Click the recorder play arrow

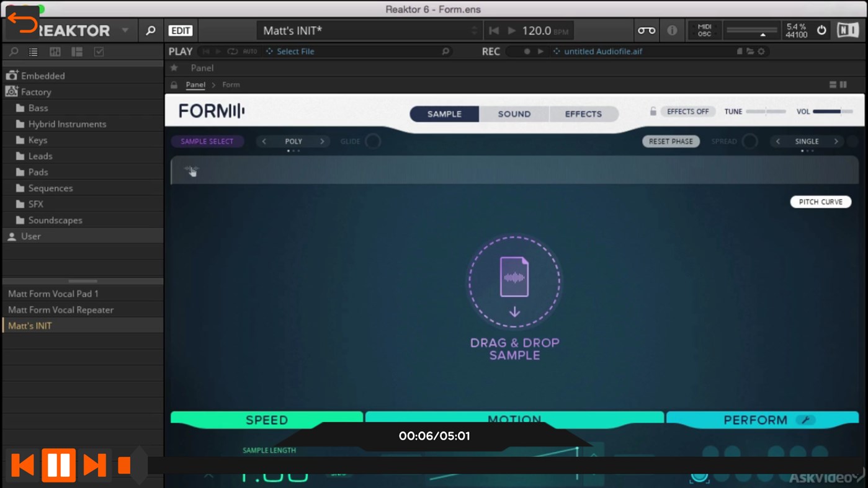(x=540, y=51)
